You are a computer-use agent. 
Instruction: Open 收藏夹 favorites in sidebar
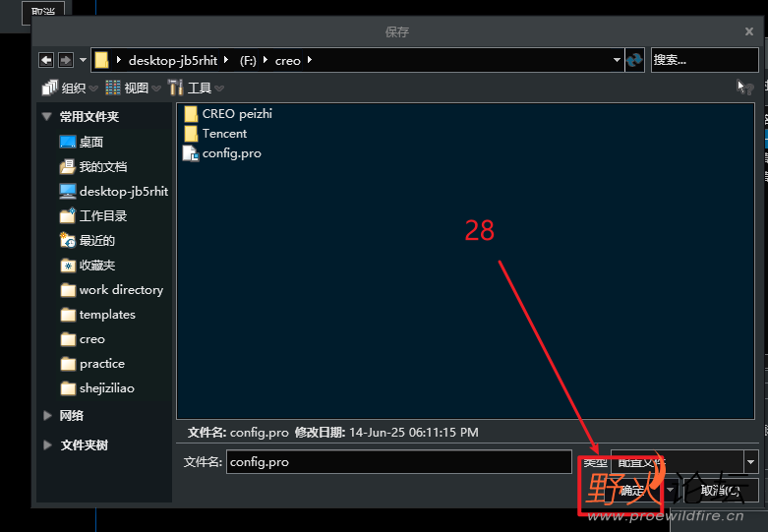pos(88,266)
